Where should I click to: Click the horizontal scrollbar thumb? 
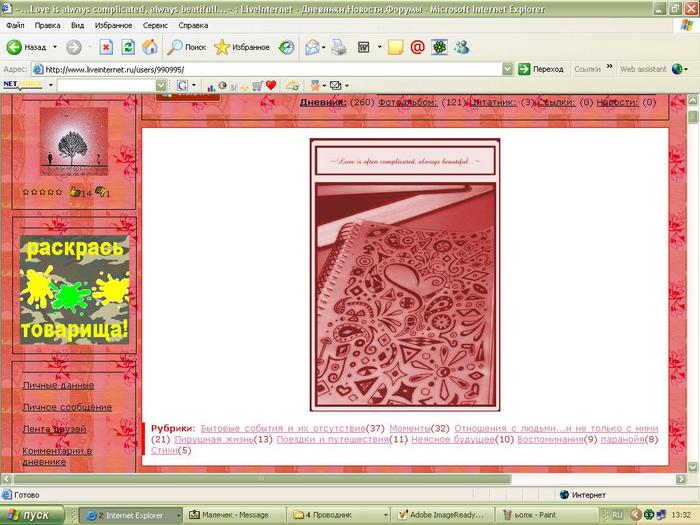tap(262, 479)
